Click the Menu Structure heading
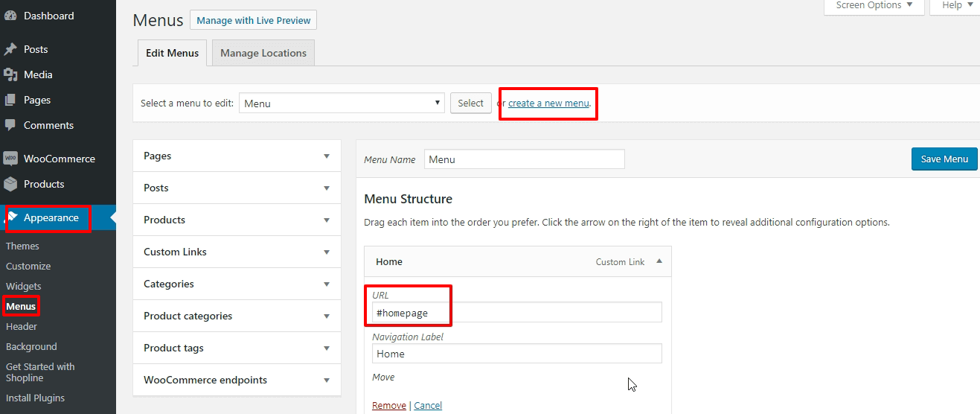Image resolution: width=980 pixels, height=414 pixels. point(408,199)
